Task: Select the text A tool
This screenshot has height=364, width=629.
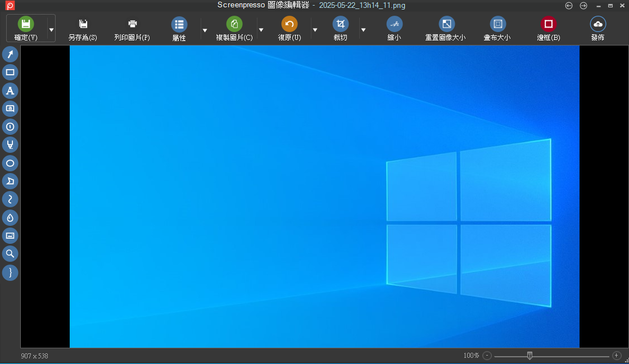Action: [10, 90]
